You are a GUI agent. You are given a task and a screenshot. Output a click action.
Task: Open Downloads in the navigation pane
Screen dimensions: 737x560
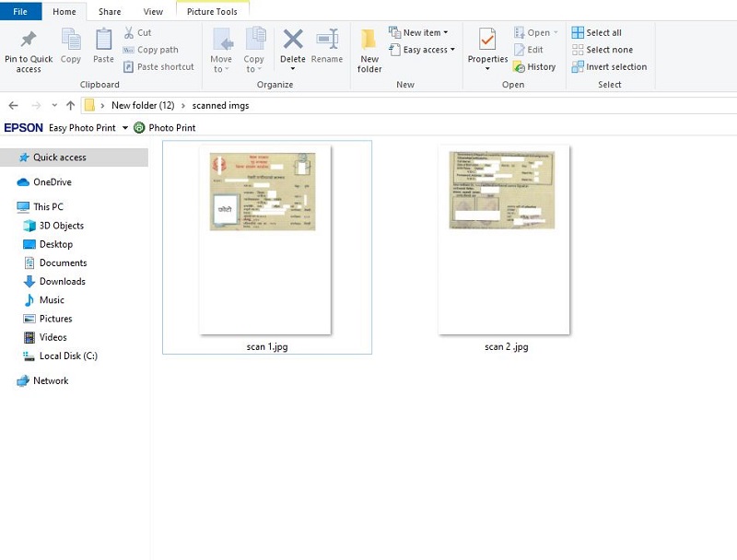[62, 282]
